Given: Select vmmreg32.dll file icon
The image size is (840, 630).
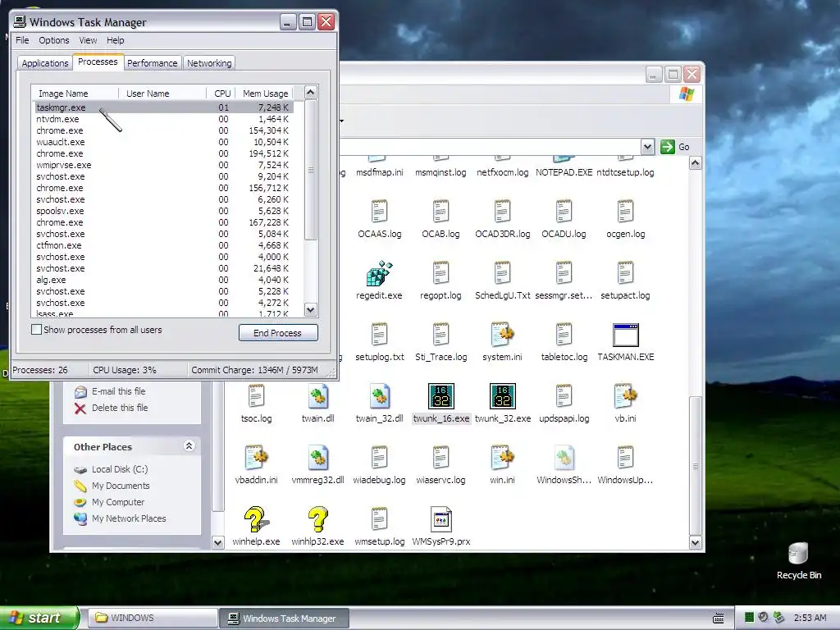Looking at the screenshot, I should tap(317, 458).
